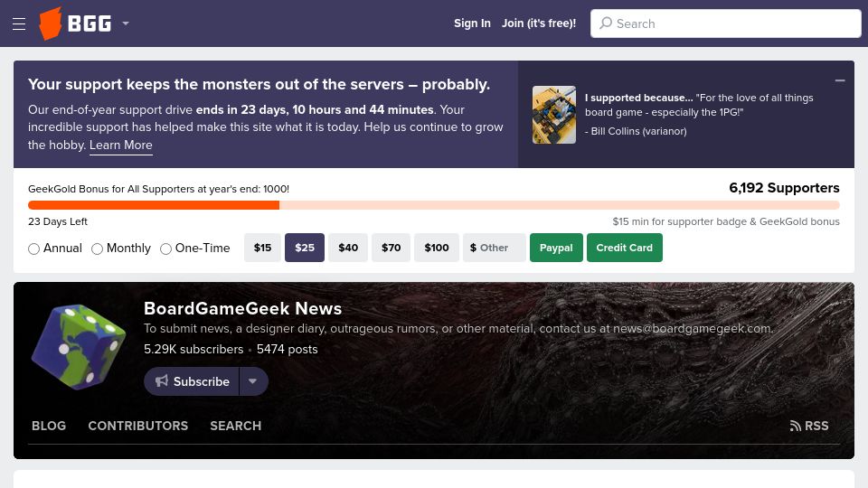
Task: Collapse the support drive banner
Action: point(840,80)
